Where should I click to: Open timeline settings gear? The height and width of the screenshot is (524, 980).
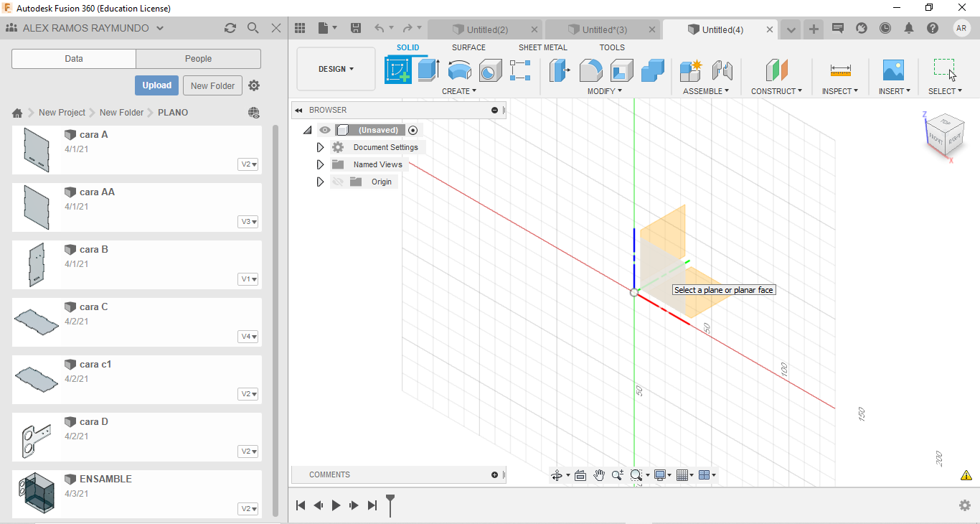click(965, 505)
